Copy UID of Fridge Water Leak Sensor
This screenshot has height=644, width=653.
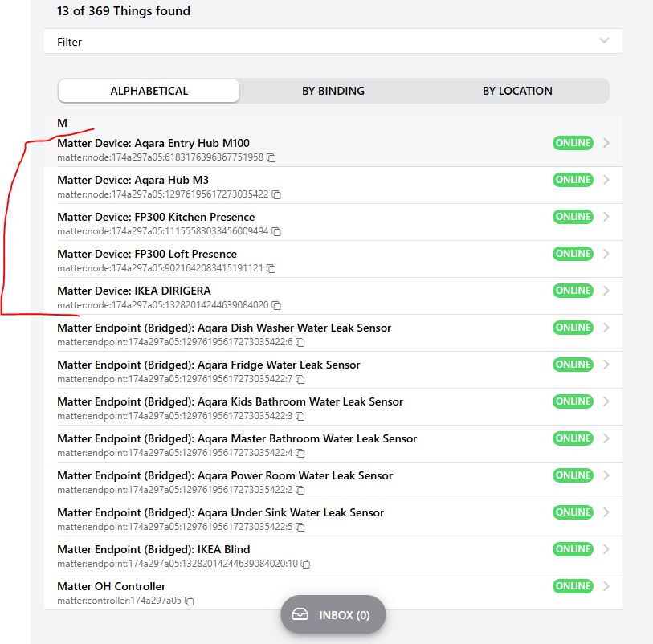click(x=300, y=379)
